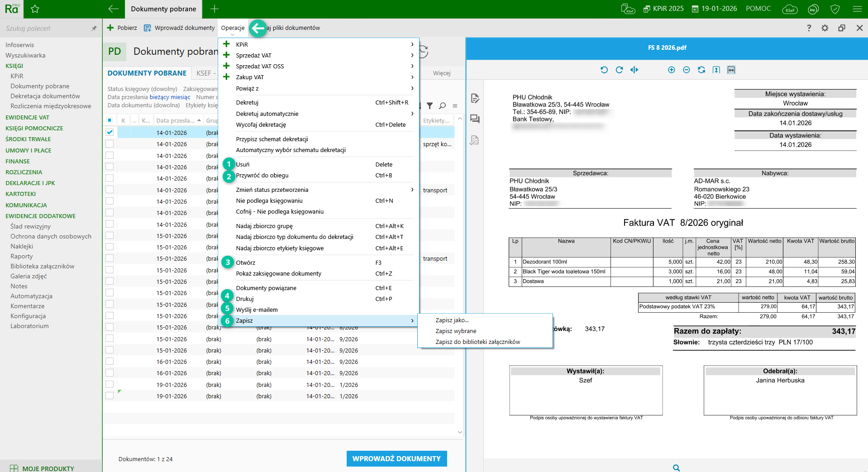
Task: Fit the preview to page height
Action: (716, 70)
